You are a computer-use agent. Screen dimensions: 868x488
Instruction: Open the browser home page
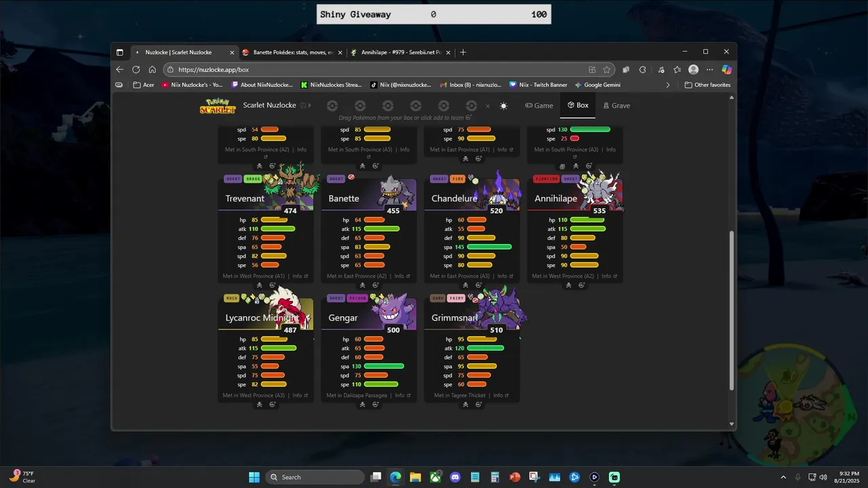(x=152, y=69)
